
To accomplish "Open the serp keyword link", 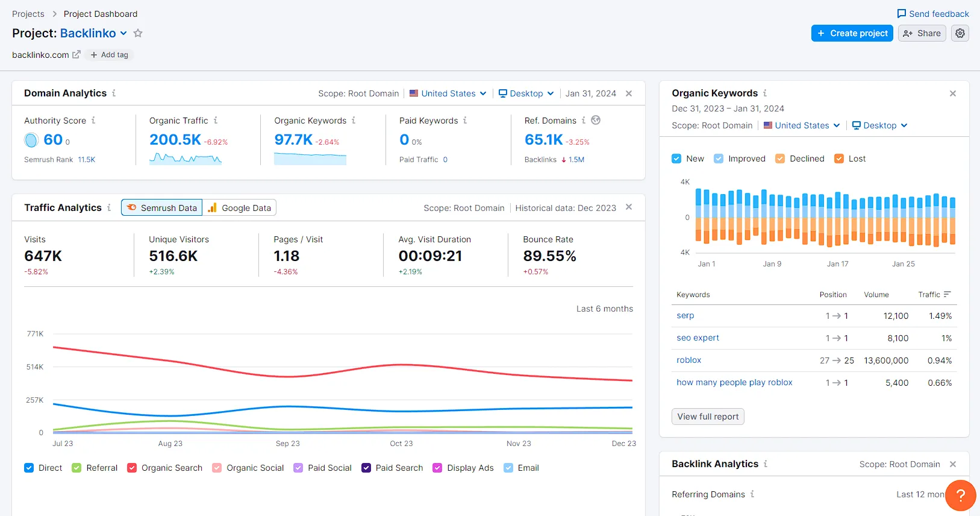I will (x=685, y=315).
